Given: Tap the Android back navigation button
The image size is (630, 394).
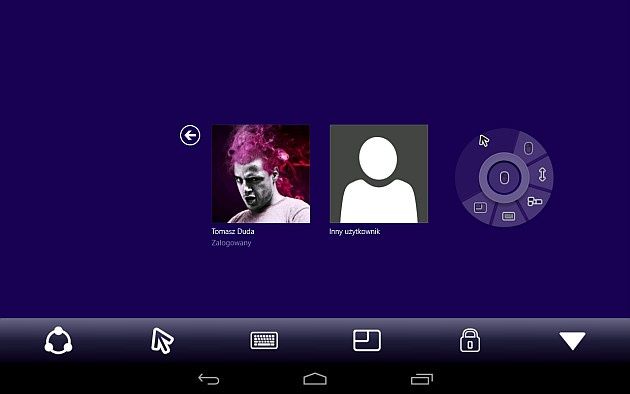Looking at the screenshot, I should pyautogui.click(x=209, y=379).
